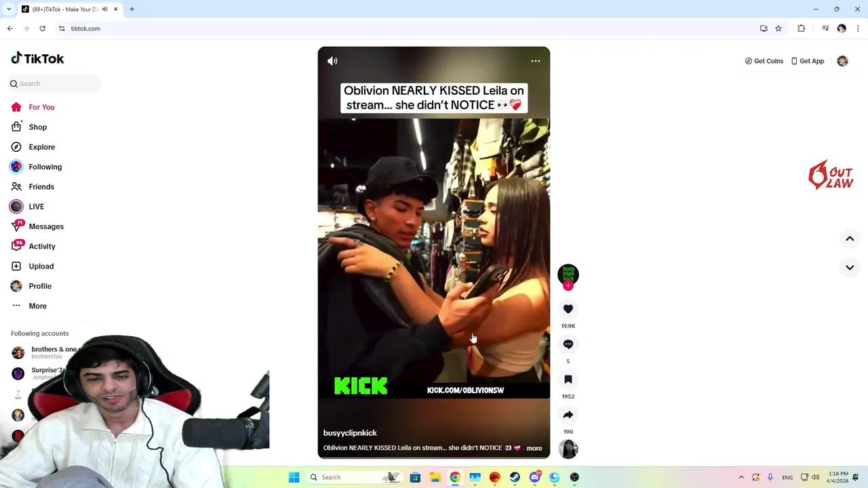Click the taskbar Search box
The width and height of the screenshot is (868, 488).
coord(353,477)
